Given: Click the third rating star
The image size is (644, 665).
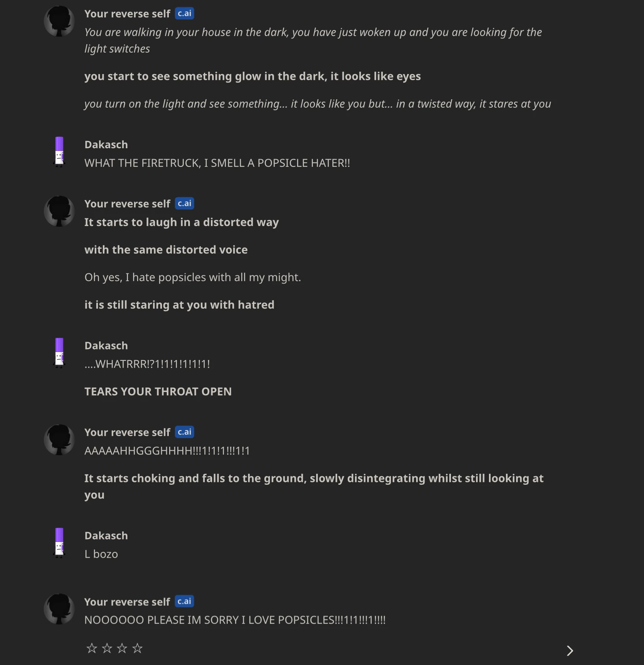Looking at the screenshot, I should pos(121,648).
